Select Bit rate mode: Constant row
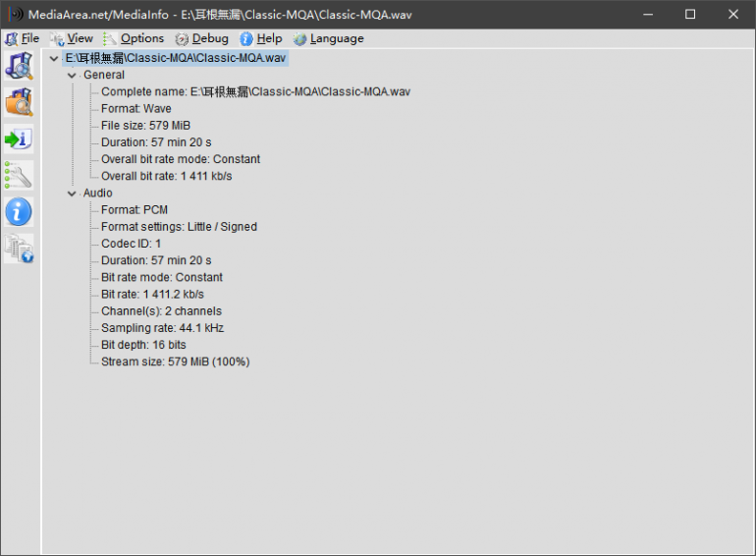The height and width of the screenshot is (556, 756). 162,277
